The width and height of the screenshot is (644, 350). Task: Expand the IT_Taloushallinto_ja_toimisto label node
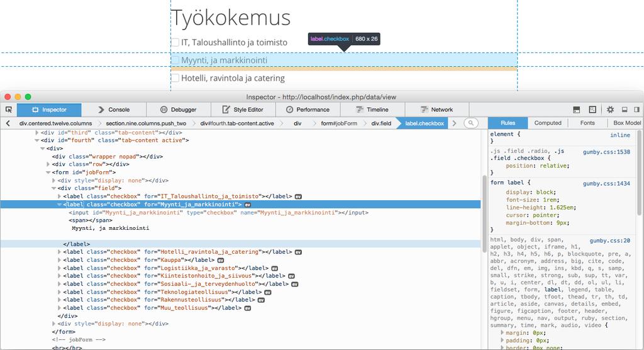click(60, 196)
